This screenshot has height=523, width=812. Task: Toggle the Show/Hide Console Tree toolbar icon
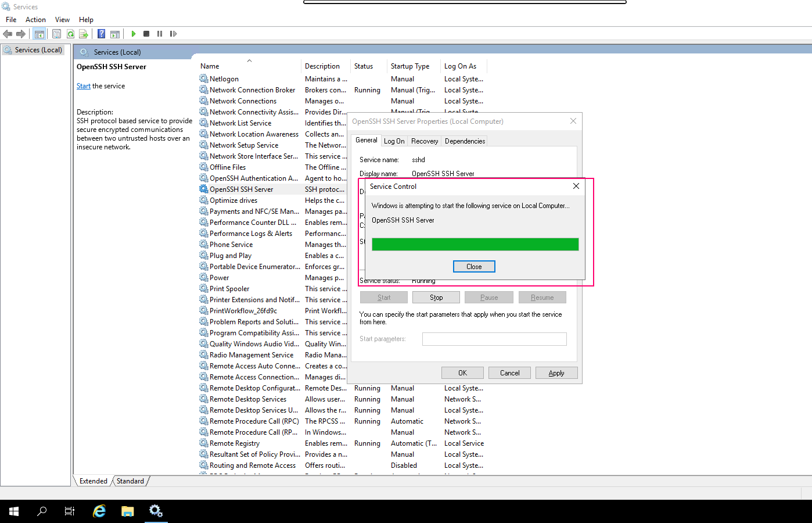point(39,34)
